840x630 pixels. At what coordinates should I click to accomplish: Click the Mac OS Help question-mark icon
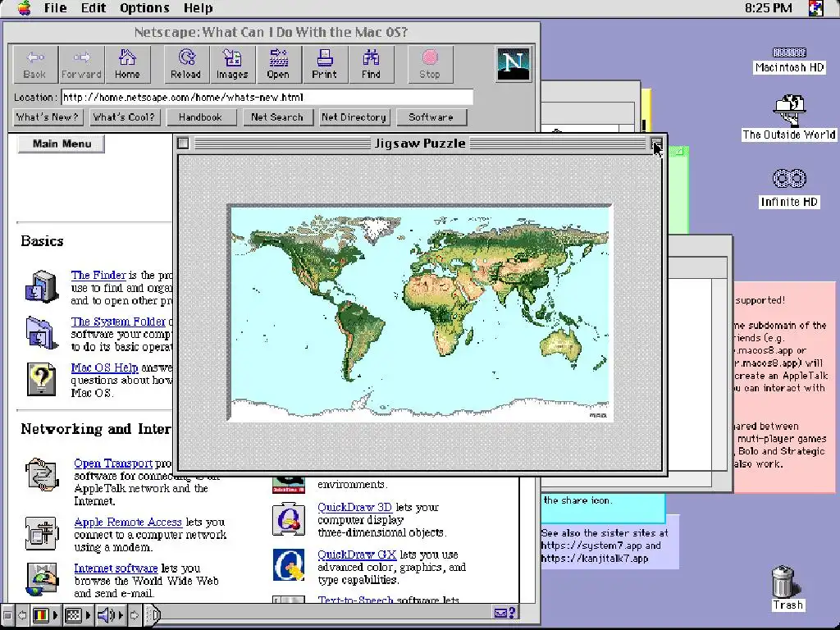(42, 379)
